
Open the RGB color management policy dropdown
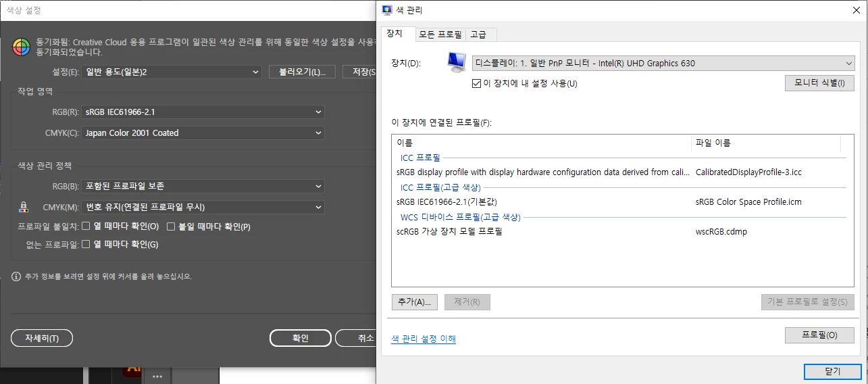point(203,186)
